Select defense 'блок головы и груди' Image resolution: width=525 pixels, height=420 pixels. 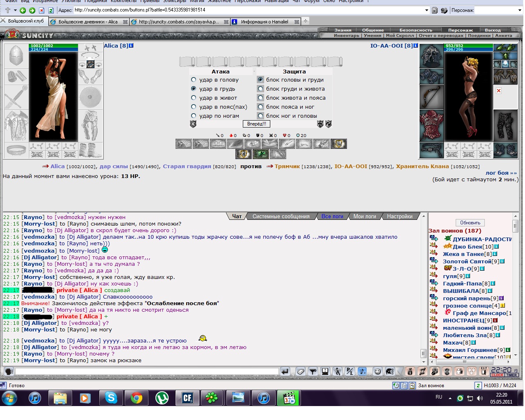click(x=260, y=80)
